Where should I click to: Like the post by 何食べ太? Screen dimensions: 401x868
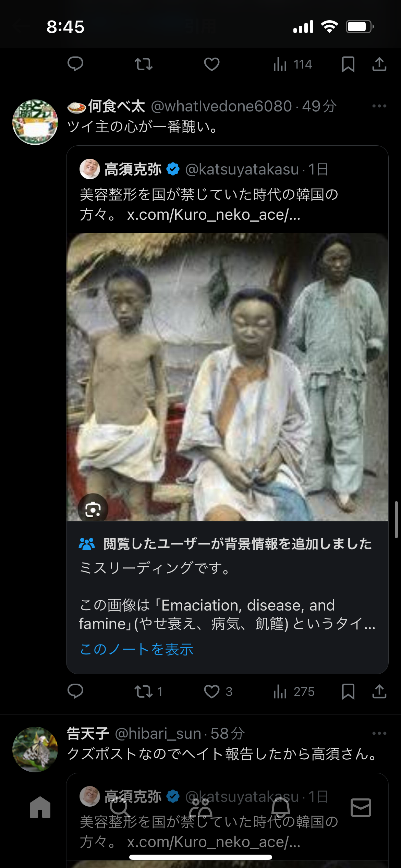coord(212,691)
